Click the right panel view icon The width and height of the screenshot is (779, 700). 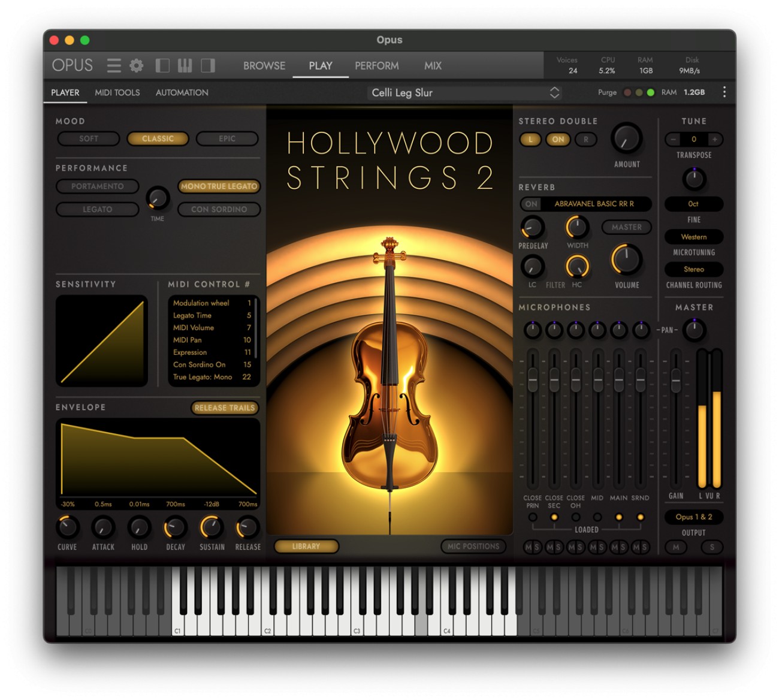[207, 65]
